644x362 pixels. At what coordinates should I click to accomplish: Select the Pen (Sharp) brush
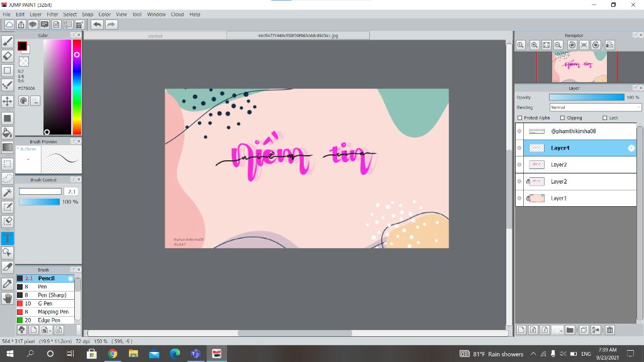tap(45, 295)
